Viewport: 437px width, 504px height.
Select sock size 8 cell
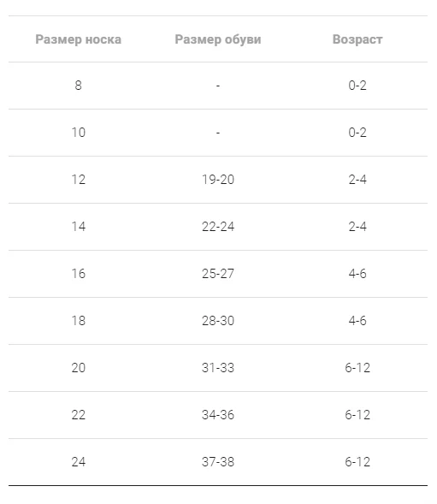79,86
